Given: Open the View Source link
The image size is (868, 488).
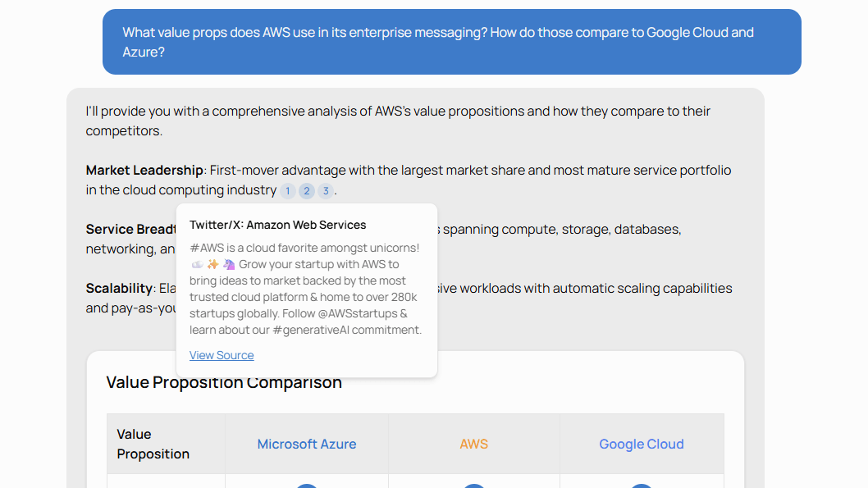Looking at the screenshot, I should point(222,355).
